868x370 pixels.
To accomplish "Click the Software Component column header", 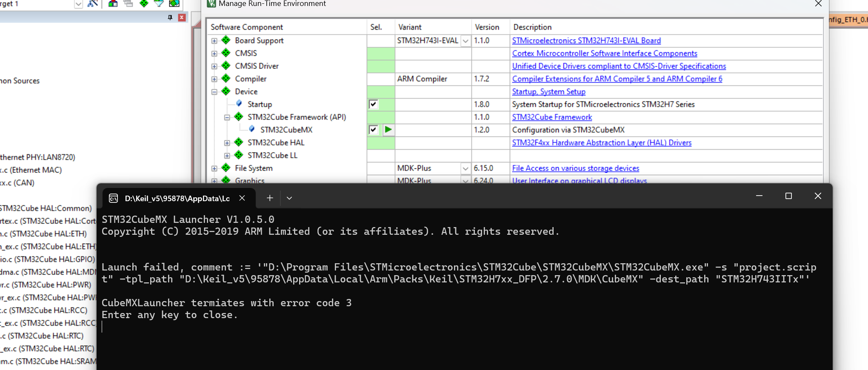I will (x=287, y=27).
